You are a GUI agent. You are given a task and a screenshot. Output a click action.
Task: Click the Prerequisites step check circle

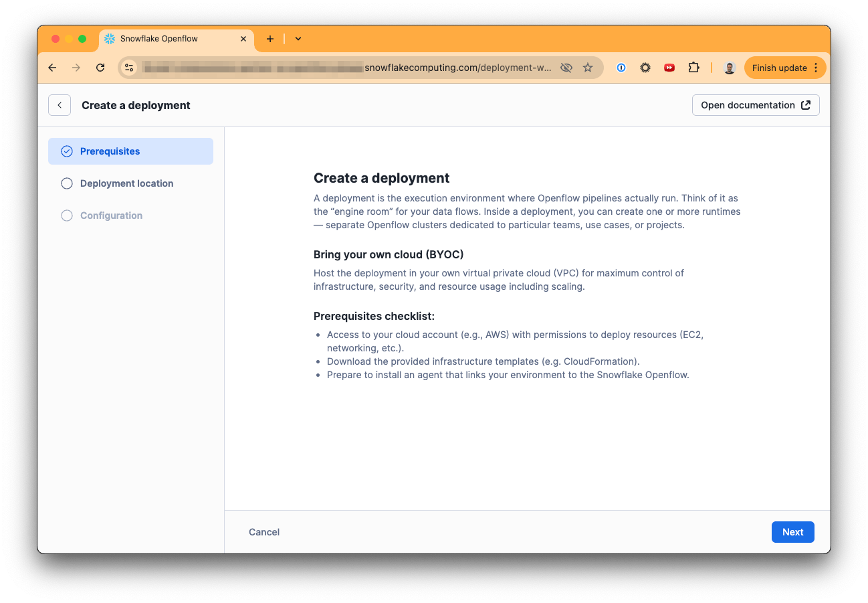point(67,151)
